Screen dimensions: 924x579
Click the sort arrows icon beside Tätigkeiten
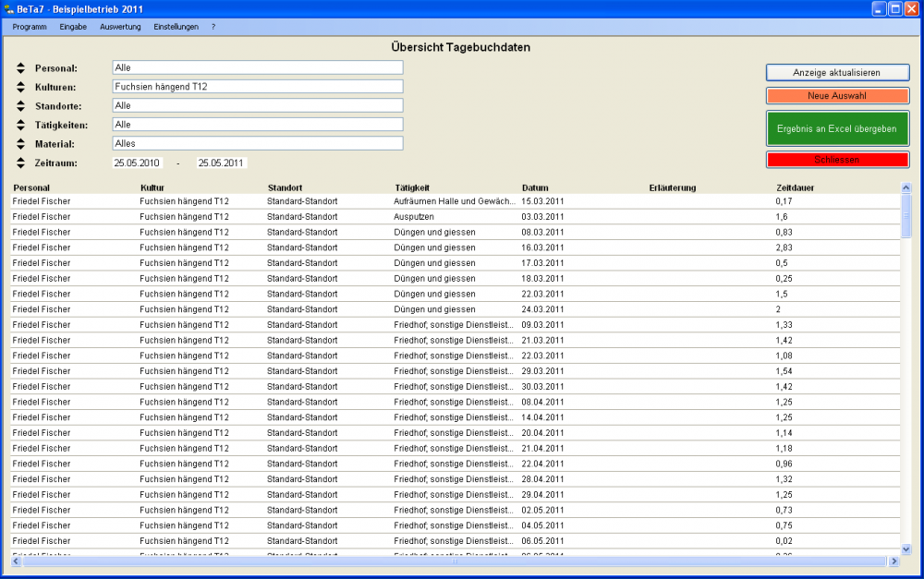[21, 125]
